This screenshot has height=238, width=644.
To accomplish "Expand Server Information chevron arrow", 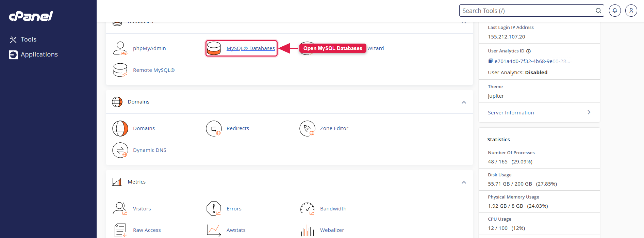I will tap(589, 112).
